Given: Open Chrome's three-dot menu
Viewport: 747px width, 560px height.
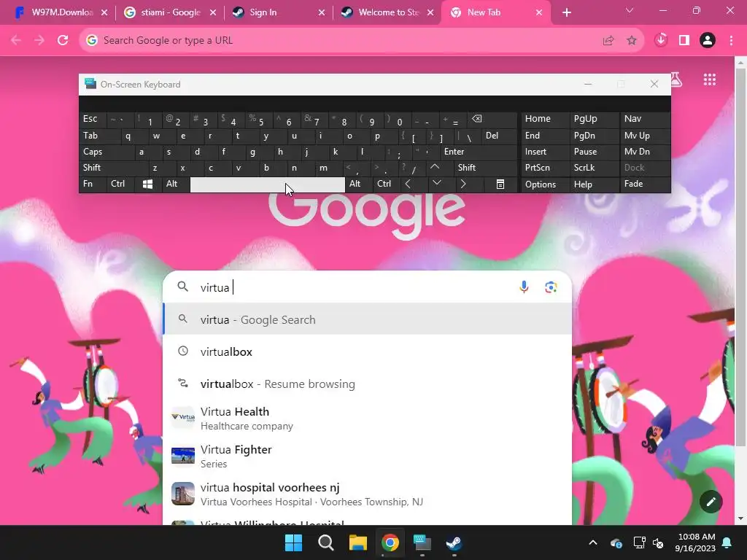Looking at the screenshot, I should pos(731,41).
